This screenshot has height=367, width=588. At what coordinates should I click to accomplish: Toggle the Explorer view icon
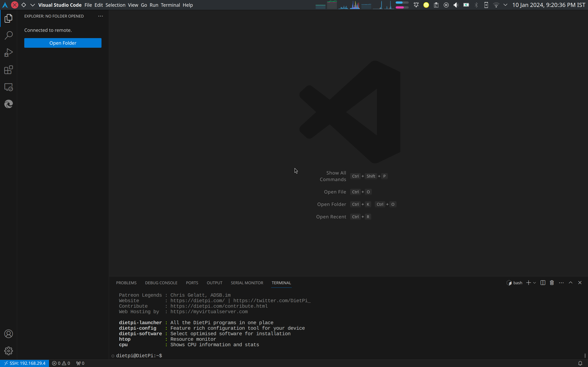[9, 18]
